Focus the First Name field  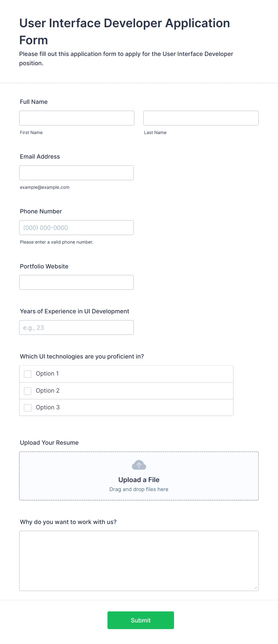point(77,118)
